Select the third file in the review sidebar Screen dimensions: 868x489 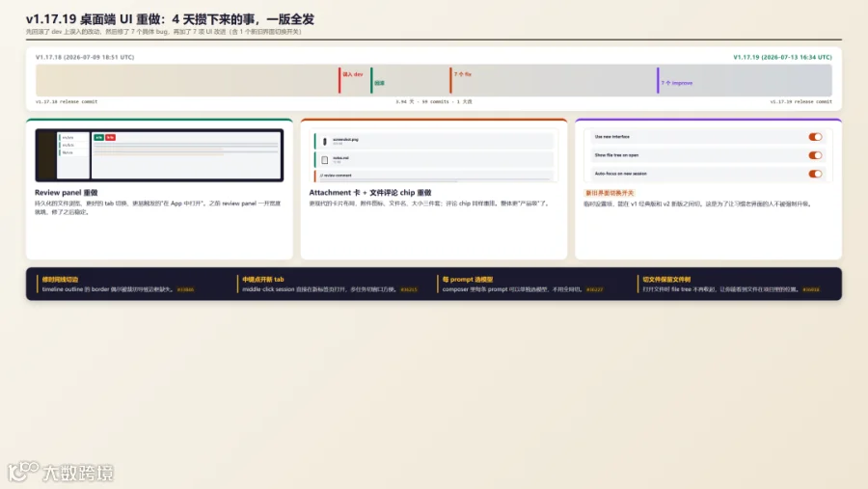coord(73,152)
